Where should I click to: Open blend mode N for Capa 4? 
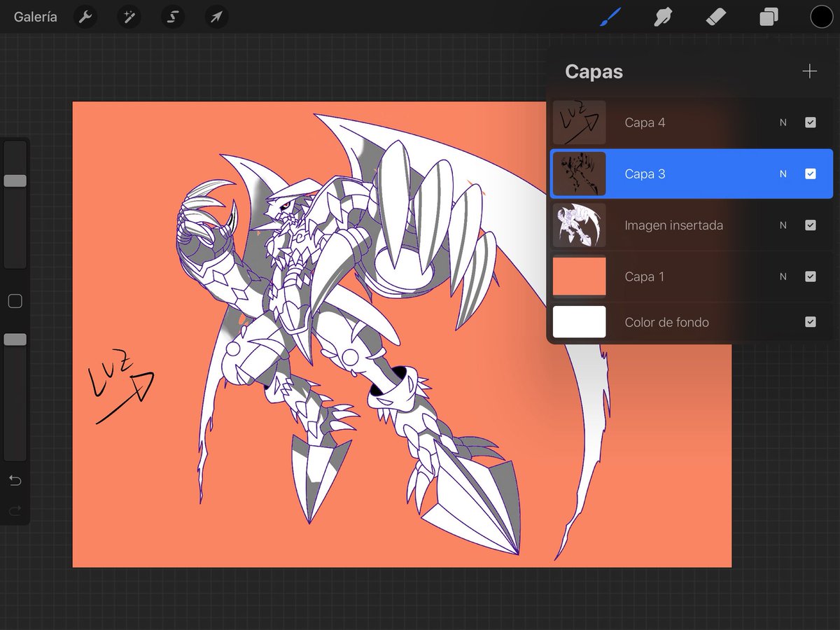click(x=783, y=122)
